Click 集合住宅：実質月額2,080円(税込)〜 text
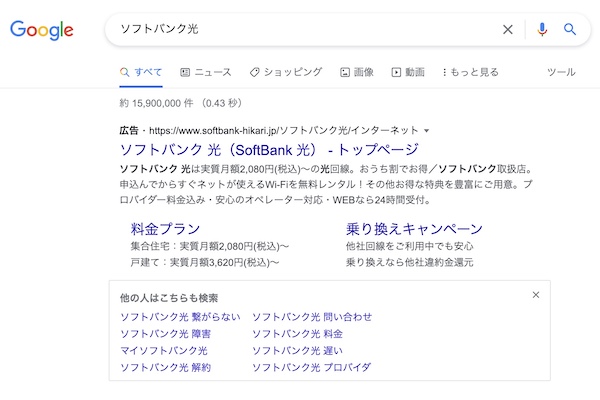This screenshot has height=400, width=600. click(x=210, y=246)
